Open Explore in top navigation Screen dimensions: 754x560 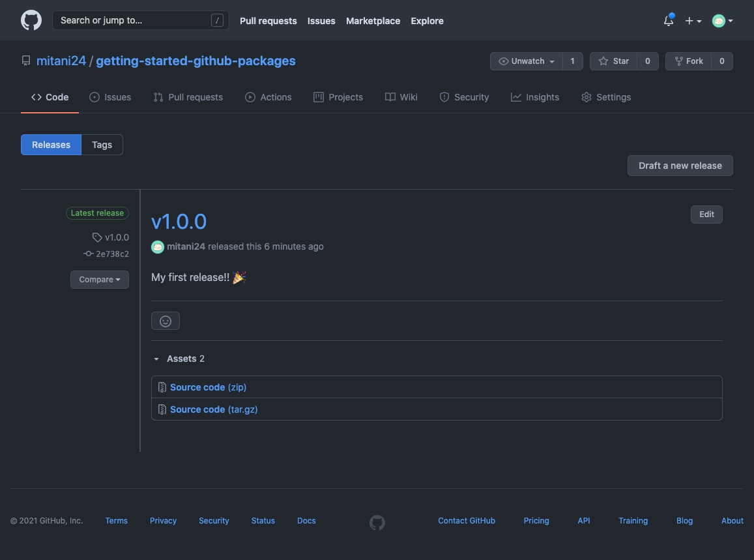427,21
